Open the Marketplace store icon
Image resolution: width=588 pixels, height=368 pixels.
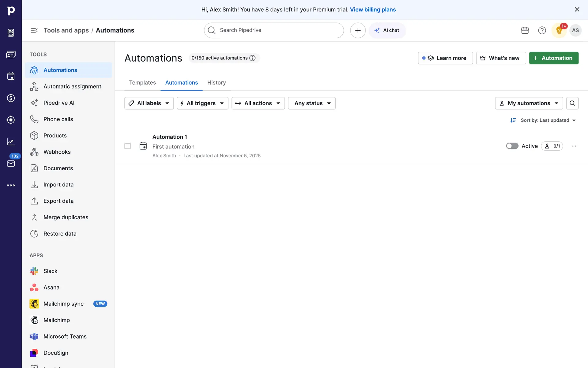coord(525,30)
